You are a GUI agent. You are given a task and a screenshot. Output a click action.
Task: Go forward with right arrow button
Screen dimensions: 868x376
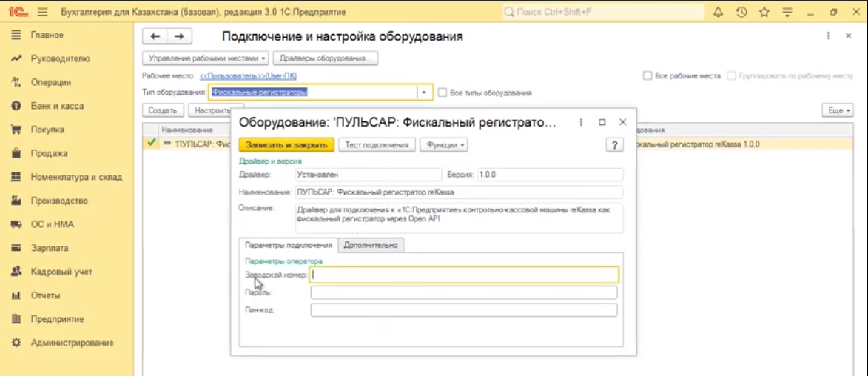pos(179,36)
